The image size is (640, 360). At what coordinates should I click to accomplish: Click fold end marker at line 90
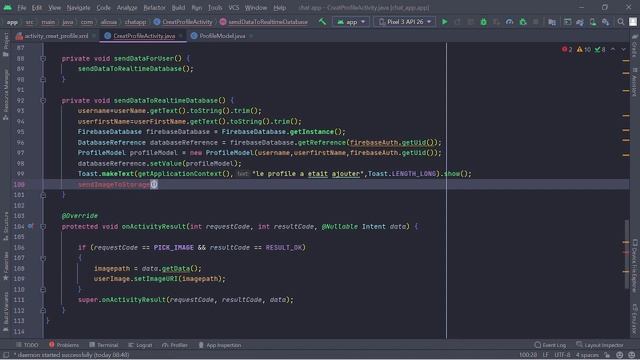pos(43,79)
